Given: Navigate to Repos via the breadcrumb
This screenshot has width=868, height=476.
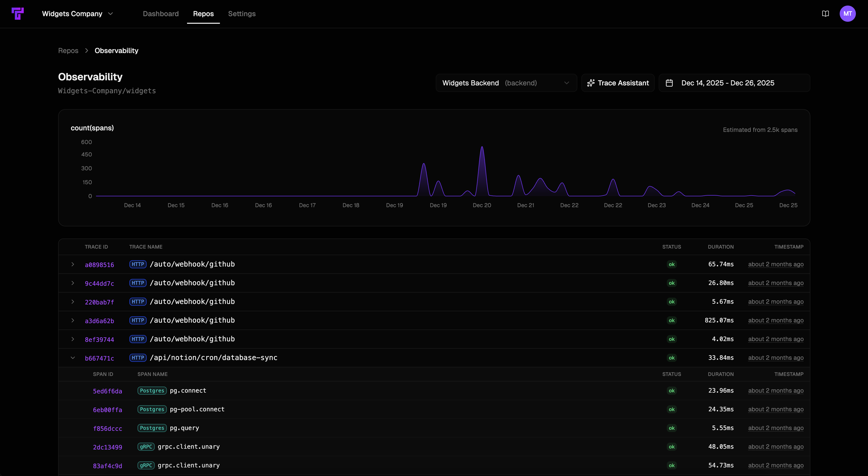Looking at the screenshot, I should coord(68,51).
